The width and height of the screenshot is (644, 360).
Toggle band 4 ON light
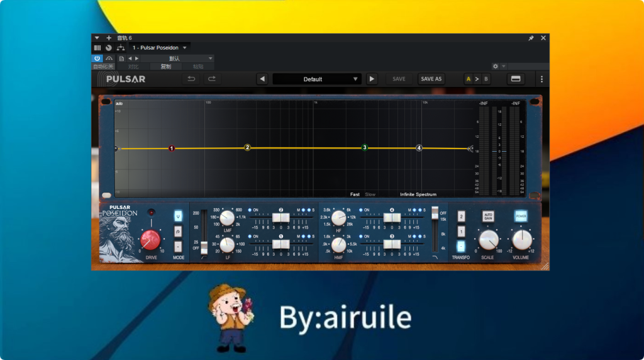tap(360, 210)
